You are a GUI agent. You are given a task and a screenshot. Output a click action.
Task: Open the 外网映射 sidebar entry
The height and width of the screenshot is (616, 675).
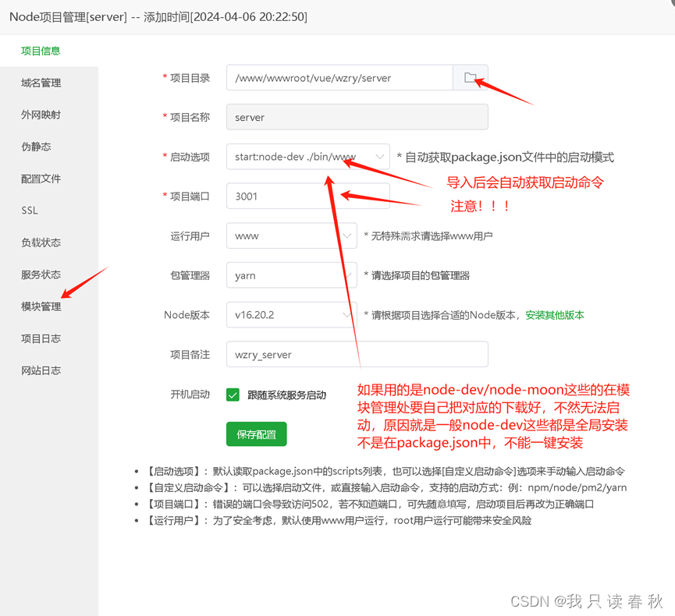tap(40, 115)
